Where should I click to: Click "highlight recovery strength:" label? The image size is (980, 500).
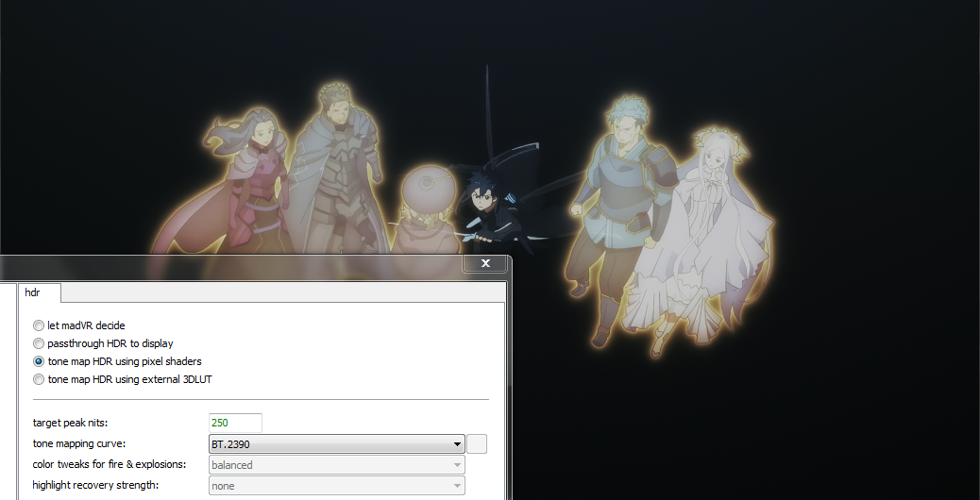95,485
